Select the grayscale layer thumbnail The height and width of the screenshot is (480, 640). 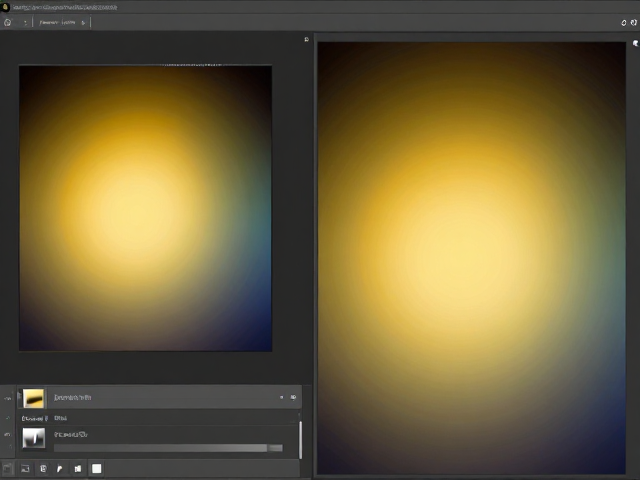[x=33, y=438]
